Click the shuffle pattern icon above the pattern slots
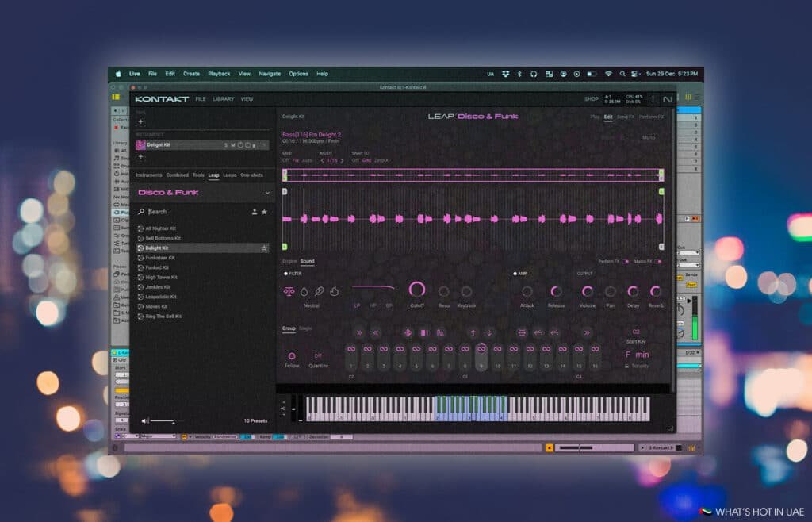The height and width of the screenshot is (522, 812). point(522,331)
